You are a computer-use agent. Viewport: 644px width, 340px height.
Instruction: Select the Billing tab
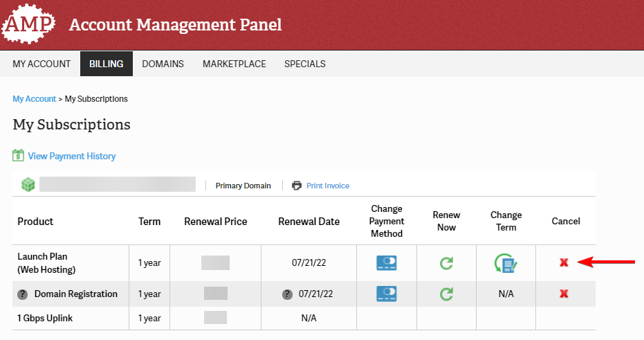coord(106,64)
